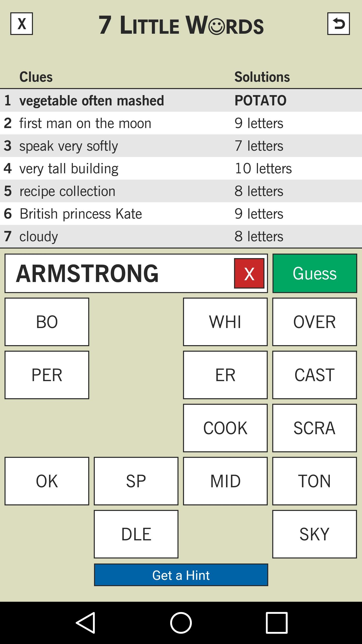
Task: Tap the MID letter tile
Action: click(225, 481)
